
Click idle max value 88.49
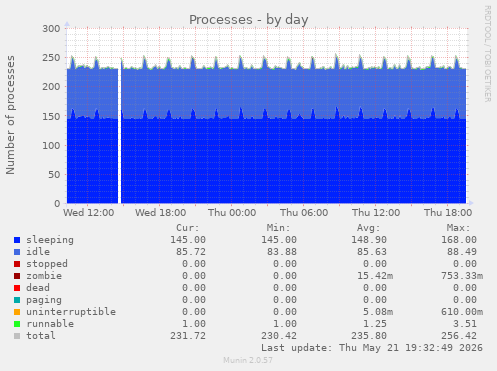[x=462, y=252]
